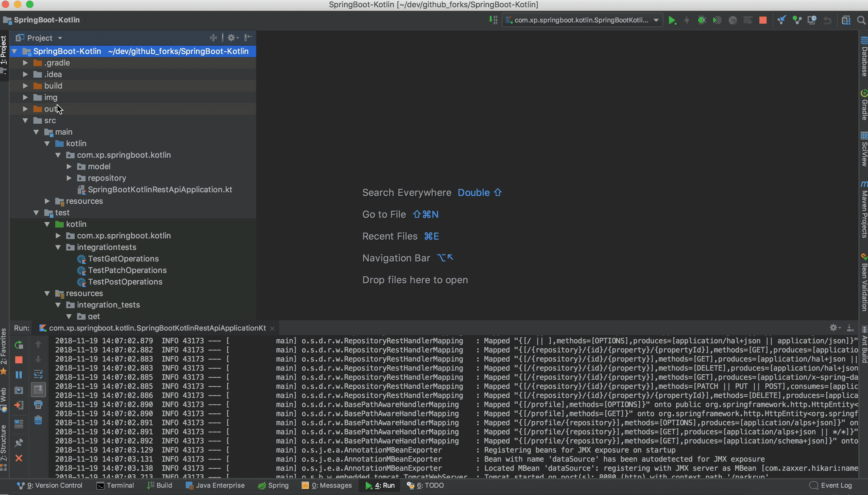Pause output in Run panel
Image resolution: width=868 pixels, height=495 pixels.
coord(19,375)
